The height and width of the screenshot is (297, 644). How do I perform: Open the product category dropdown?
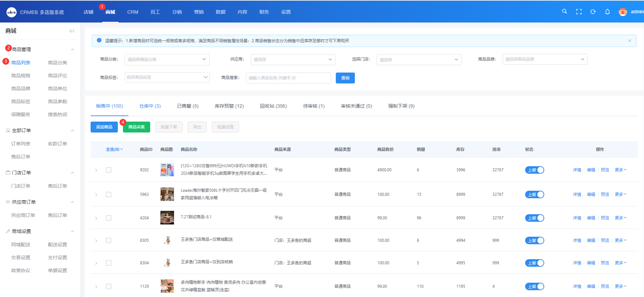point(167,59)
